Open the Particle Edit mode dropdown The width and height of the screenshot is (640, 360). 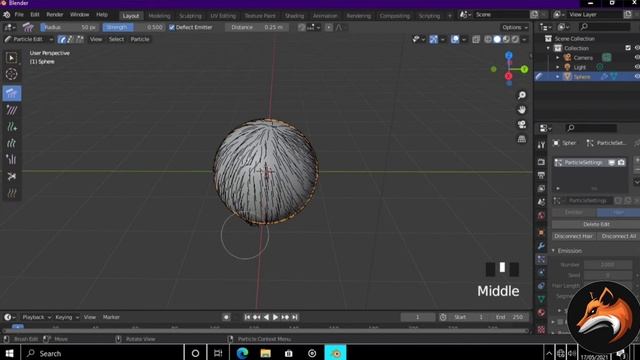(x=28, y=40)
